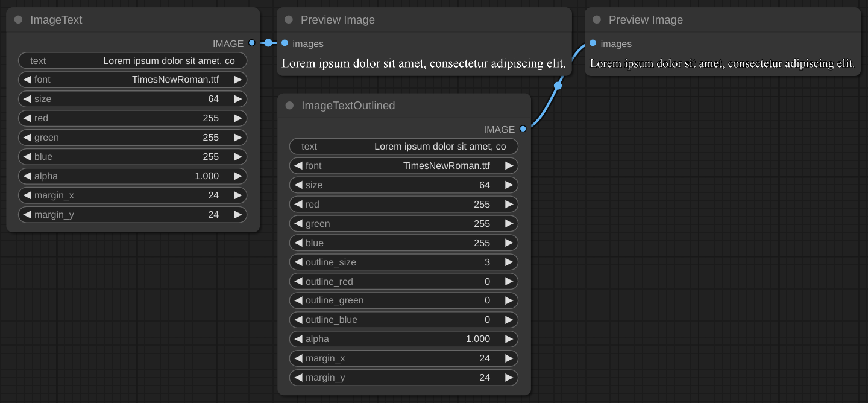Decrease red value with left arrow in ImageText
Viewport: 868px width, 403px height.
tap(27, 118)
